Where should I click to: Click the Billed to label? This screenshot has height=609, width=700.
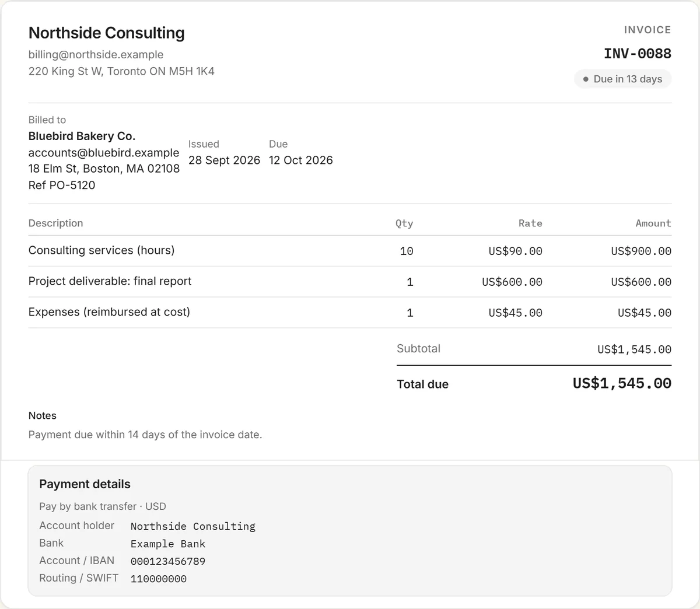pos(47,120)
